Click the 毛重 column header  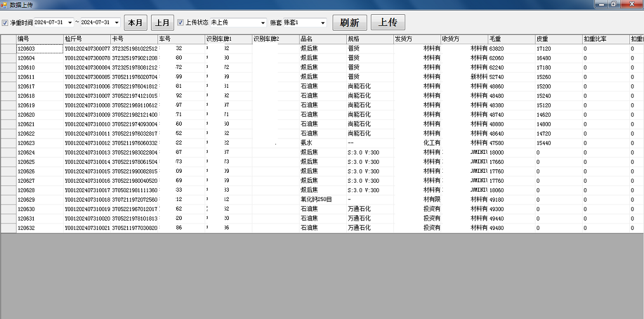point(511,39)
